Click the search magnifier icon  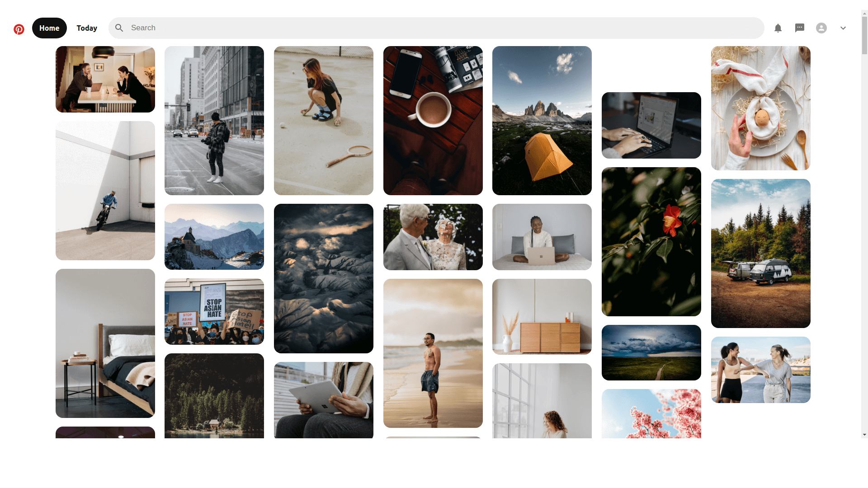click(x=119, y=28)
